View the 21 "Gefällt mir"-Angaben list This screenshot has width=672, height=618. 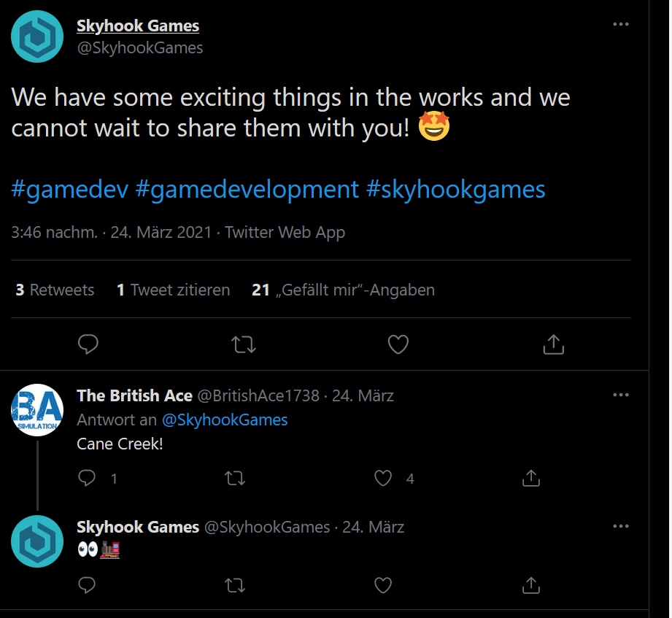(343, 290)
